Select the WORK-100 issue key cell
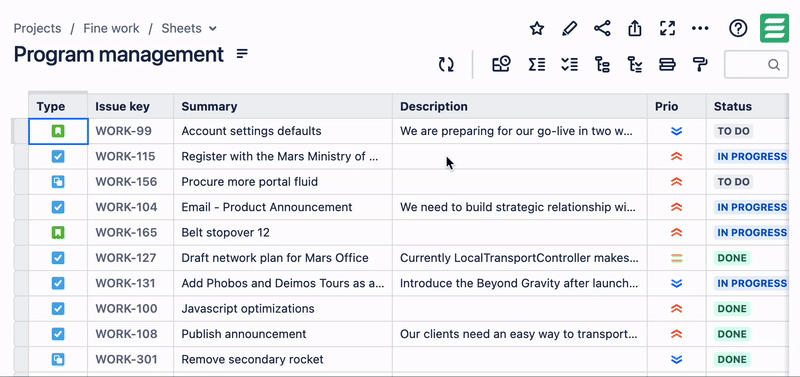Viewport: 800px width, 377px height. [x=131, y=309]
